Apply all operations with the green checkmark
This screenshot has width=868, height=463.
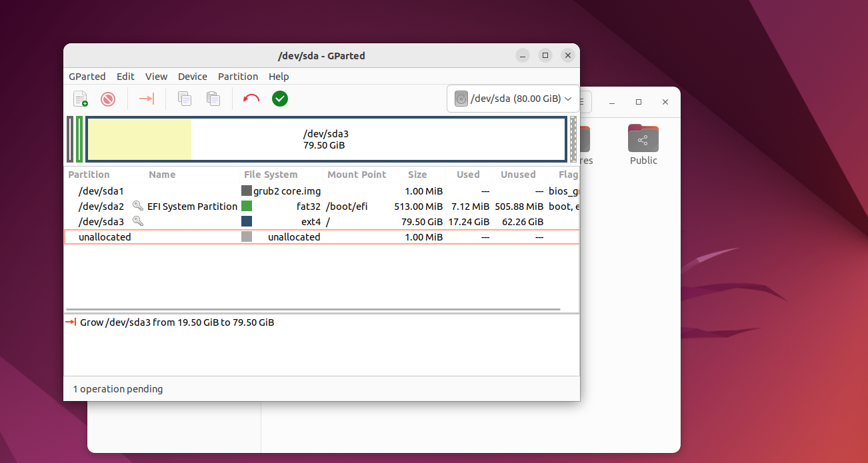[x=280, y=99]
